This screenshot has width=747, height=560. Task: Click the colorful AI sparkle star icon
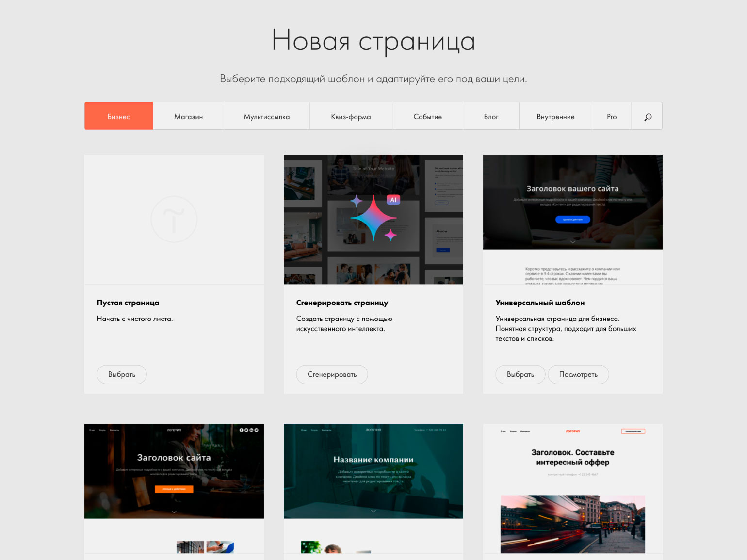[x=373, y=218]
